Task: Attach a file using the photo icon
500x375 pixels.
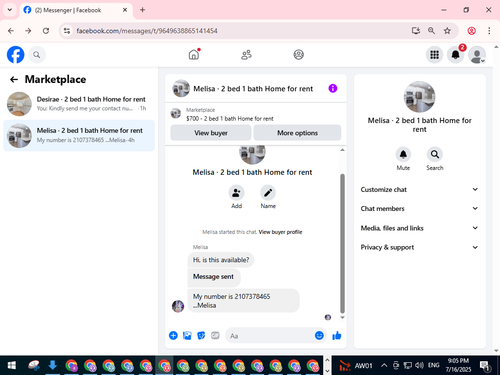Action: 187,335
